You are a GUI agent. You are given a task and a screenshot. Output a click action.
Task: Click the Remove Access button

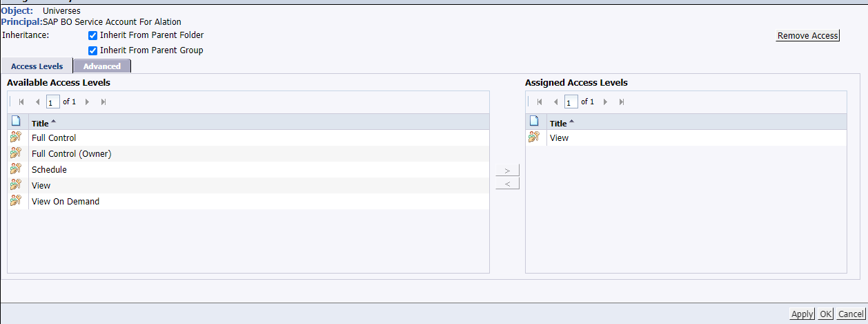coord(808,36)
